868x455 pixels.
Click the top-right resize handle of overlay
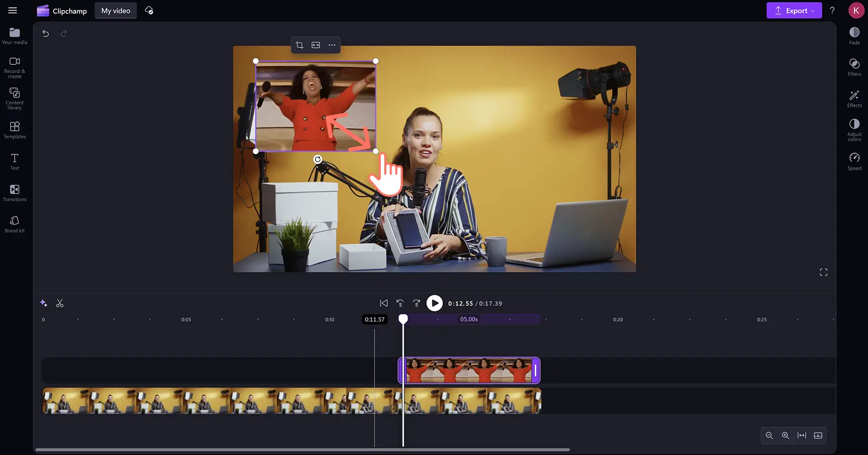[x=376, y=61]
